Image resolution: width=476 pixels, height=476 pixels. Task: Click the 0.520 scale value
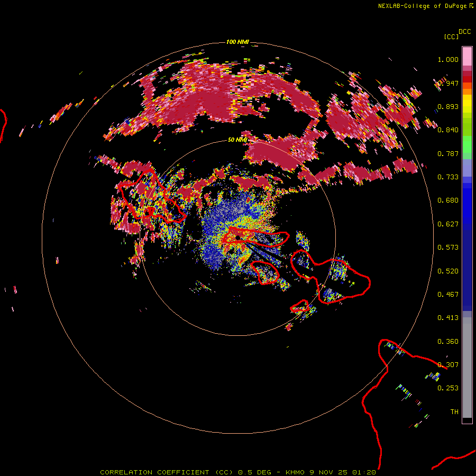point(448,271)
